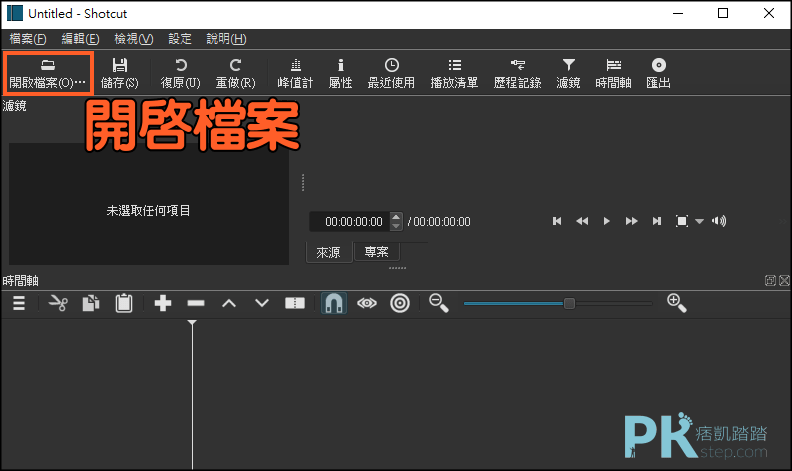Lift clip with the up chevron
The width and height of the screenshot is (792, 471).
229,303
